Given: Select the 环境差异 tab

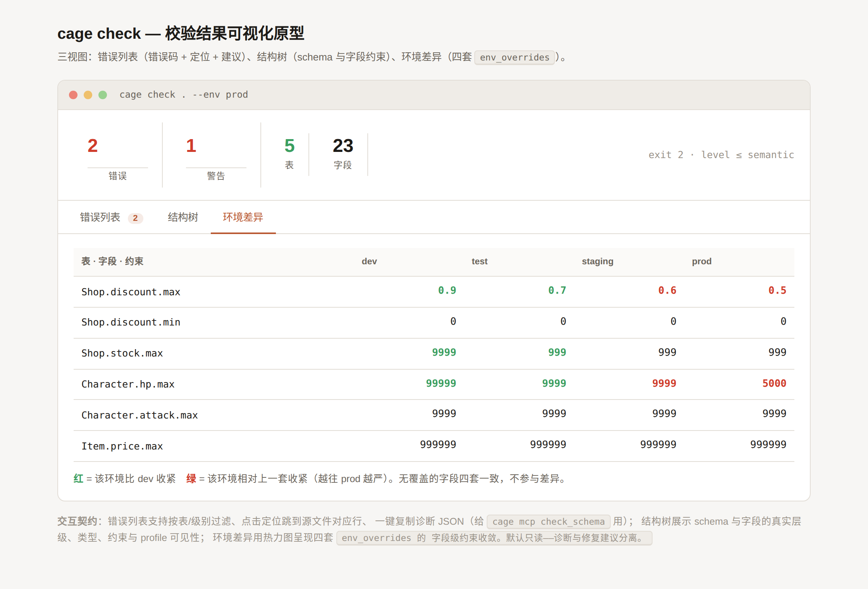Looking at the screenshot, I should click(x=243, y=217).
